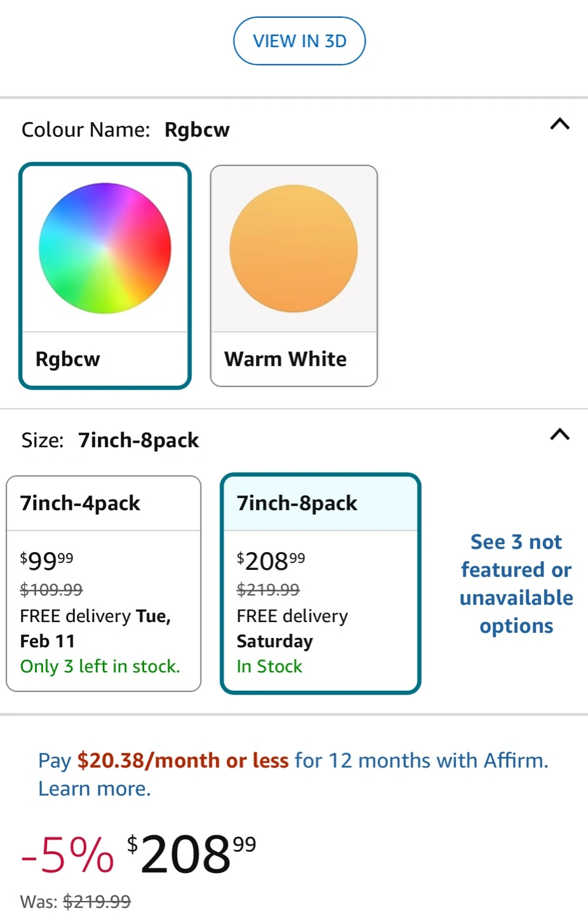Select the rainbow Rgbcw colour wheel swatch

pyautogui.click(x=105, y=248)
